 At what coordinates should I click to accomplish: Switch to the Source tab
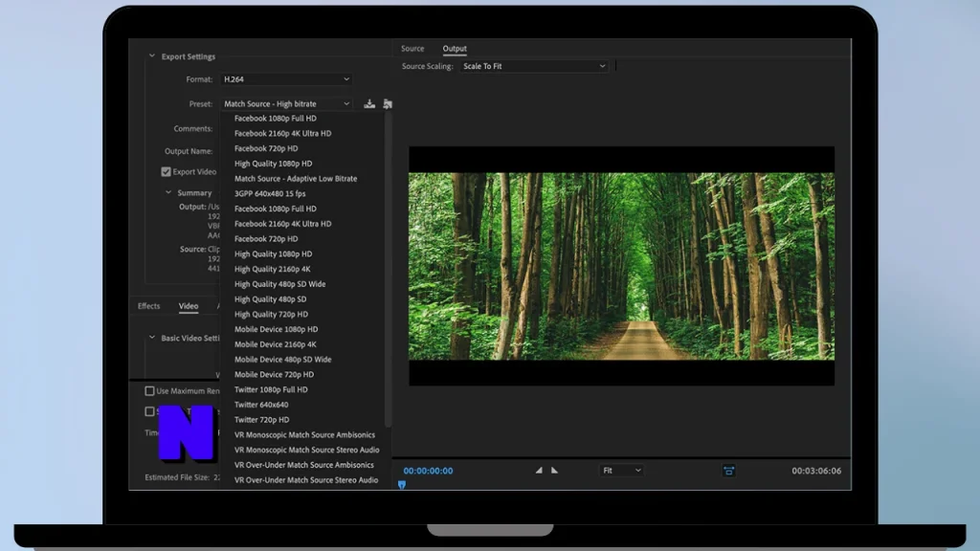coord(412,48)
